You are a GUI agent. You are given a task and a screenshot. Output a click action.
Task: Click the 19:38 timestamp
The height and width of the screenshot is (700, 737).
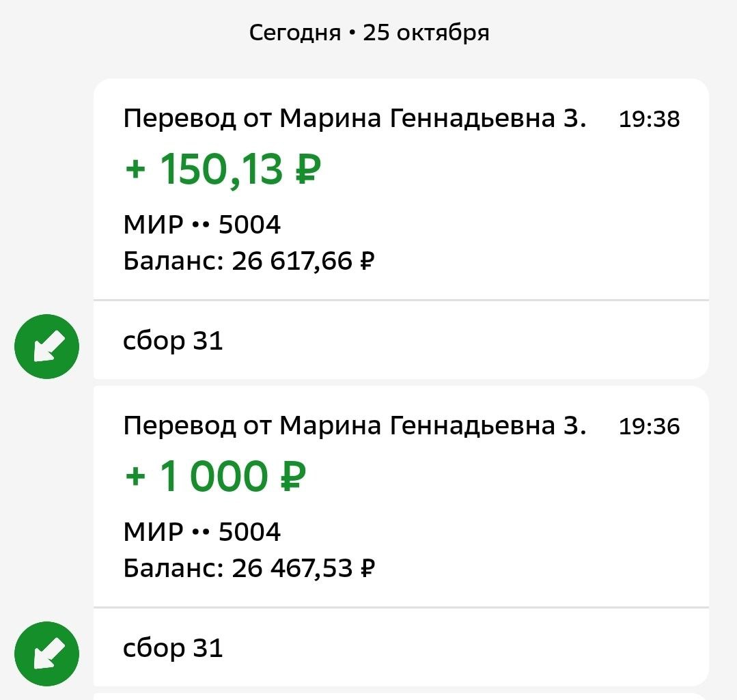pos(649,120)
